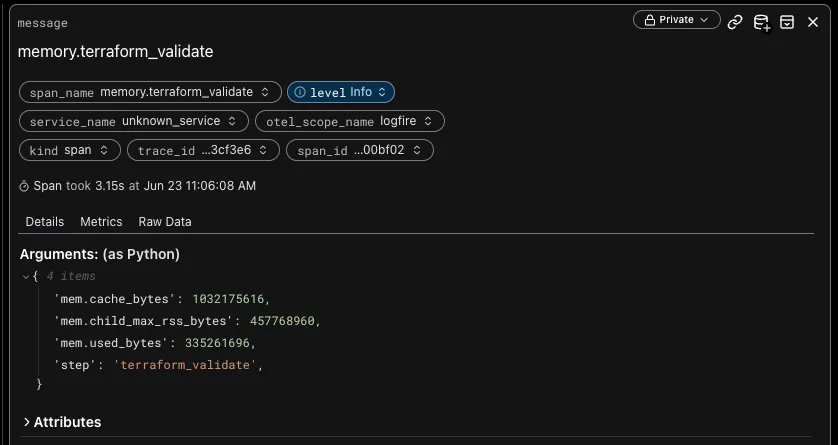Collapse the 4 items arguments dictionary
Image resolution: width=838 pixels, height=445 pixels.
pos(26,277)
